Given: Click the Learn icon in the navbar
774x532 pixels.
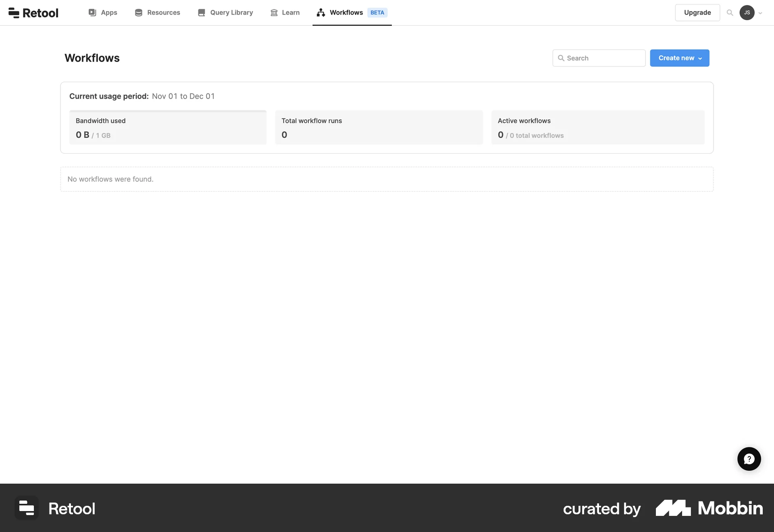Looking at the screenshot, I should pos(273,12).
